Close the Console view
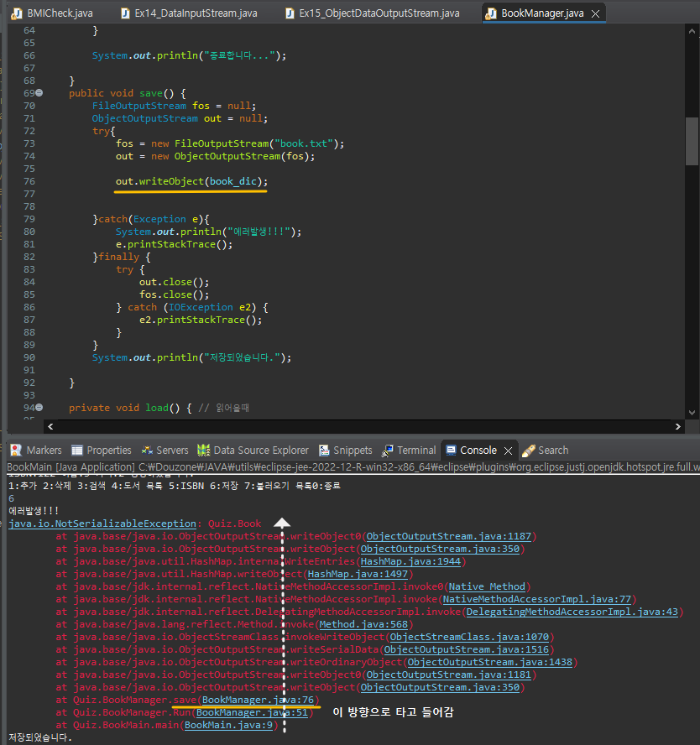This screenshot has height=745, width=700. tap(508, 451)
